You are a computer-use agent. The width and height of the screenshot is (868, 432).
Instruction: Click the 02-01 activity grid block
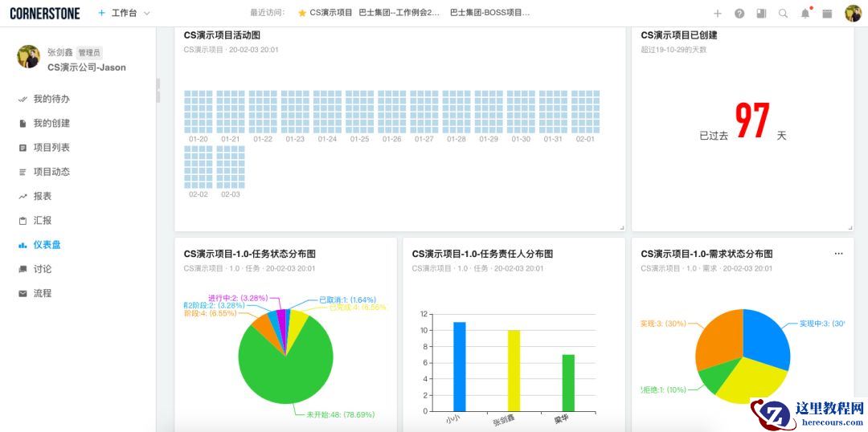[x=585, y=111]
